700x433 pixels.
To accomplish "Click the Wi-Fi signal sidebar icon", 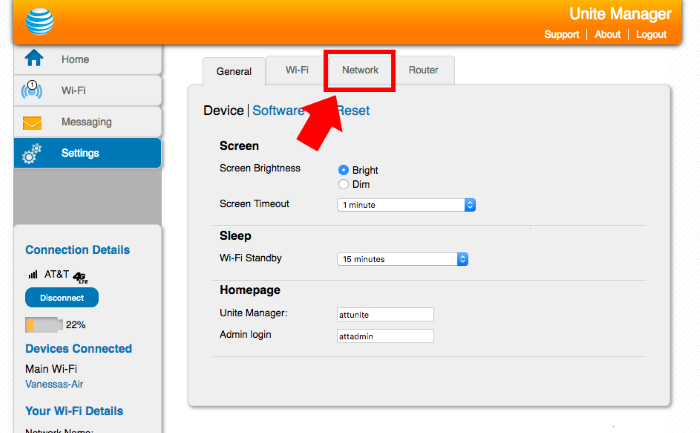I will [32, 89].
